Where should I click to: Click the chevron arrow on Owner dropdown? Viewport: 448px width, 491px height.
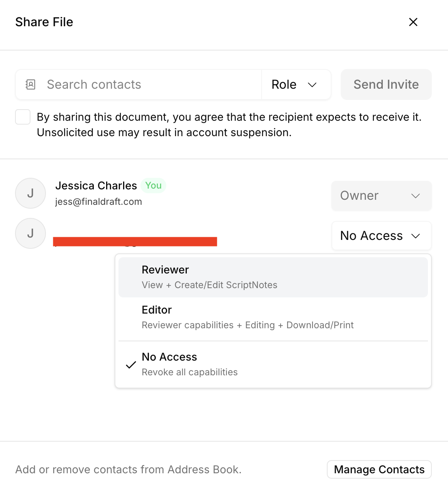[416, 196]
